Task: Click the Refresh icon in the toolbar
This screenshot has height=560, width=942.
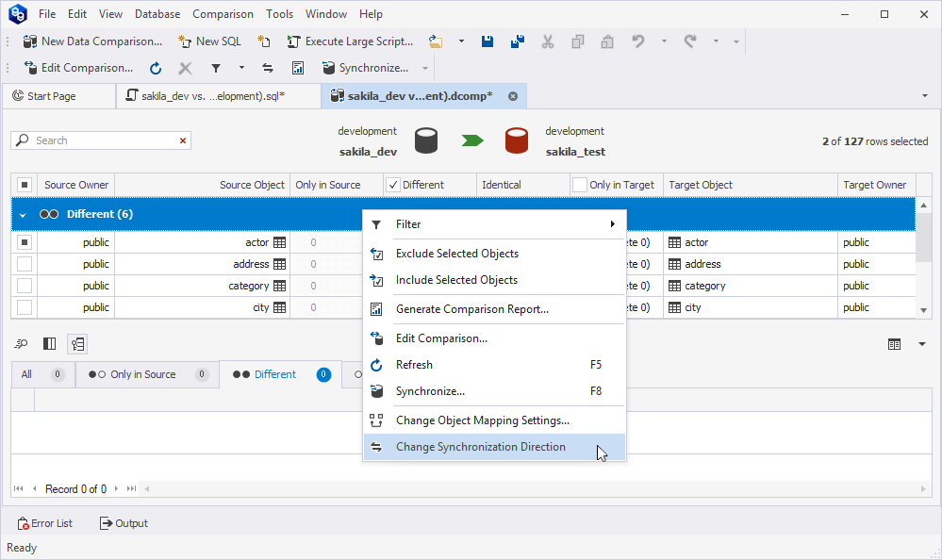Action: point(156,68)
